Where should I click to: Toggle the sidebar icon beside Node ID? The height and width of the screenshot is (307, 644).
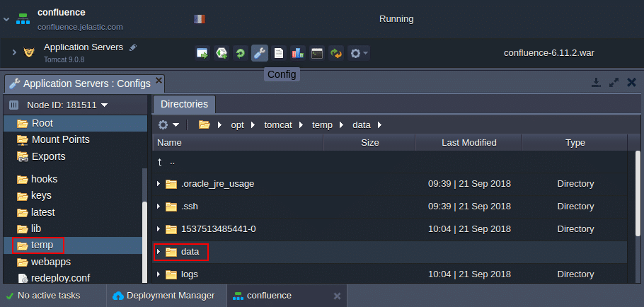click(14, 105)
